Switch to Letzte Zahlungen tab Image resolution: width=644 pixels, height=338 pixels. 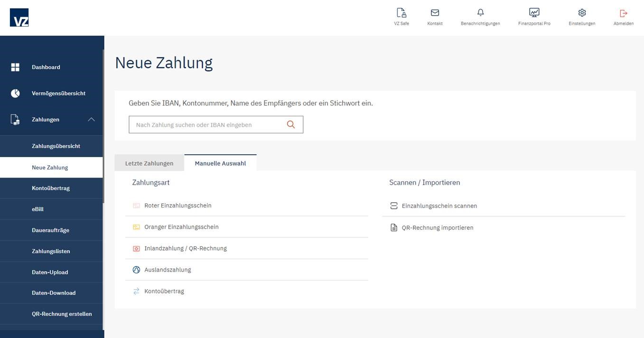pyautogui.click(x=149, y=163)
